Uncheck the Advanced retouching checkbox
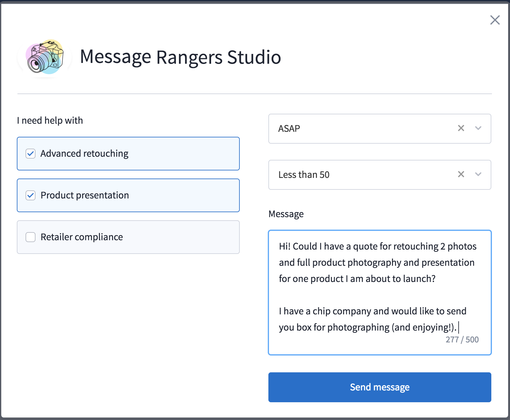 point(31,154)
